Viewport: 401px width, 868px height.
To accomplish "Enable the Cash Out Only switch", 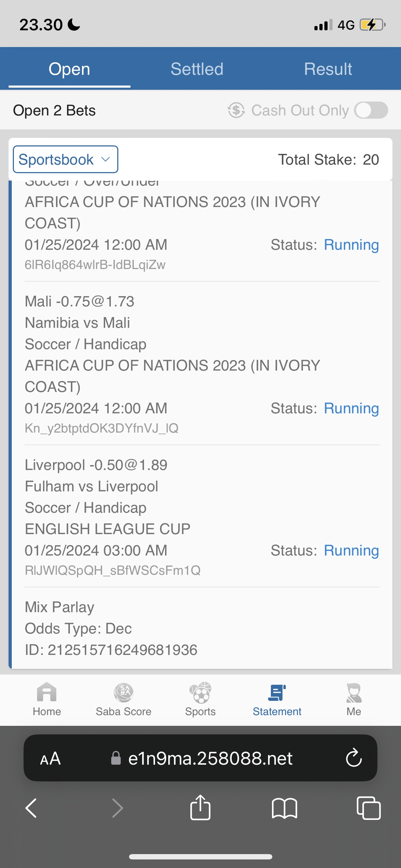I will pos(371,110).
